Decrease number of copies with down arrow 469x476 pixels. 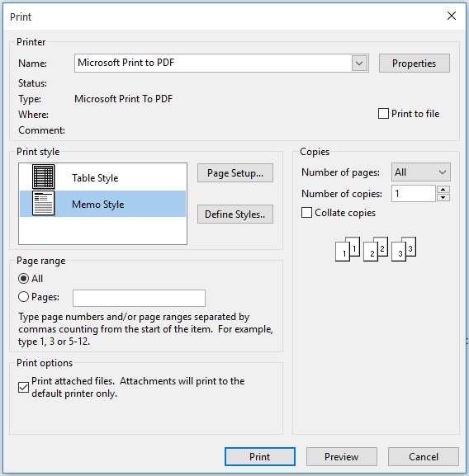[443, 198]
